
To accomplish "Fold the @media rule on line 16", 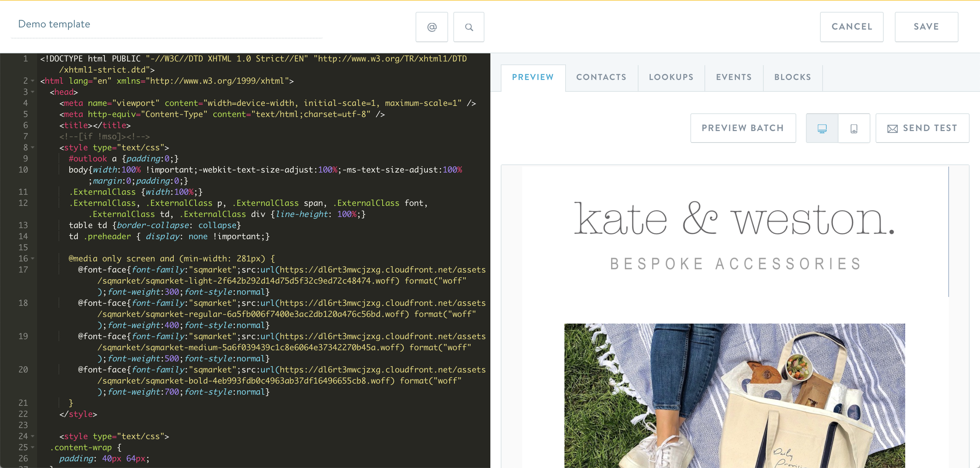I will (x=33, y=258).
